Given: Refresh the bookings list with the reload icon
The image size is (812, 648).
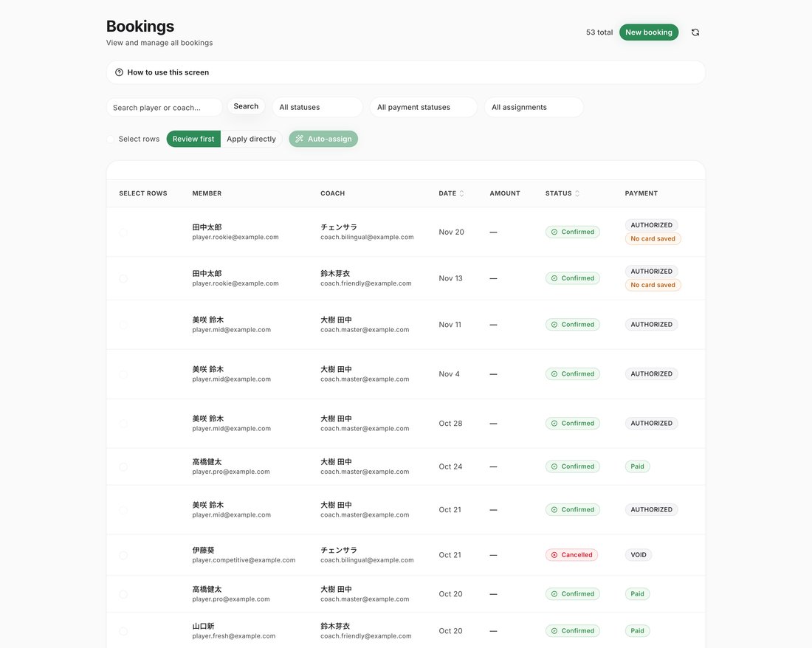Looking at the screenshot, I should [x=695, y=32].
